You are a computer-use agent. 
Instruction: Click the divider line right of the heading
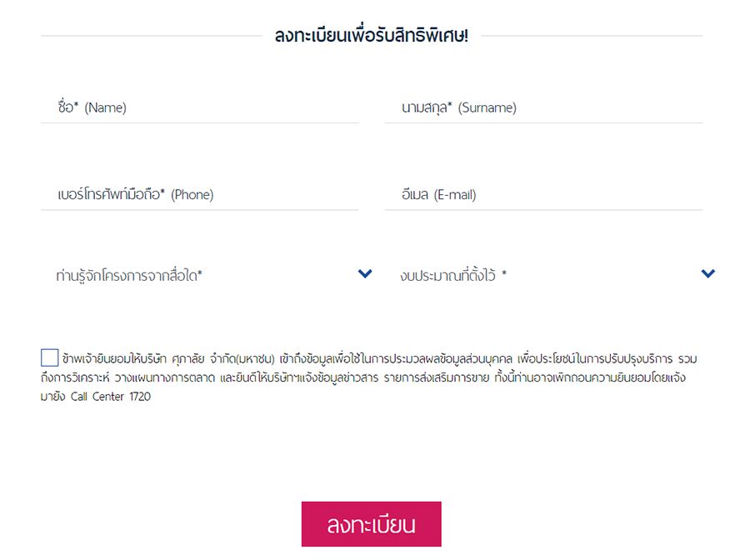592,36
